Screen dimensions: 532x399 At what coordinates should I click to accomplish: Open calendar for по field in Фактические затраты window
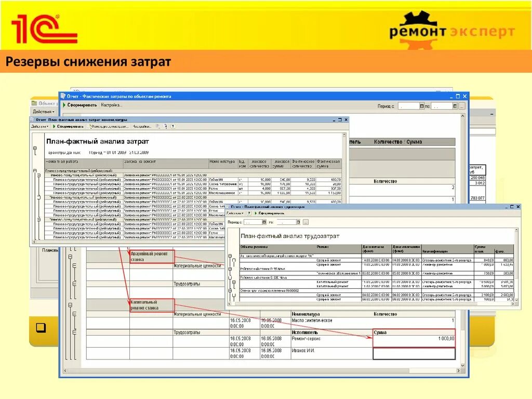(455, 106)
